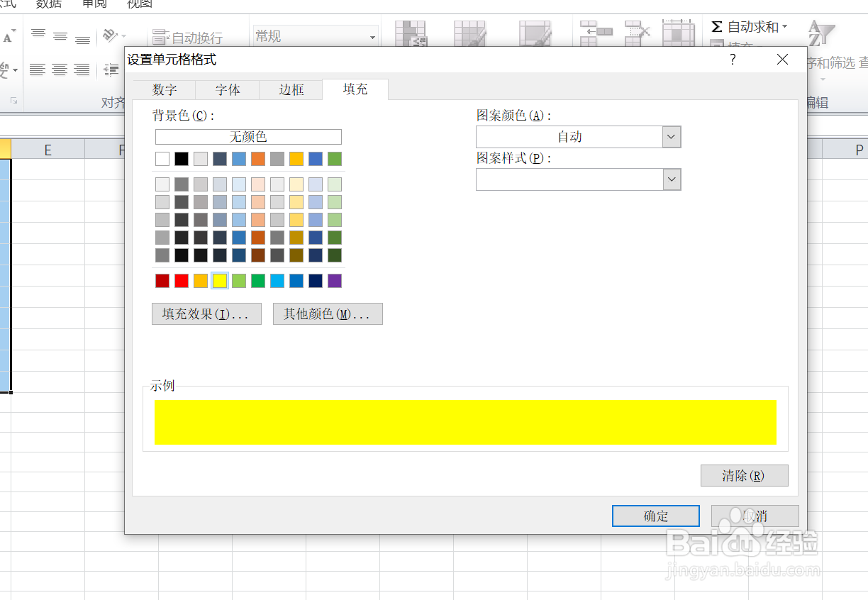This screenshot has width=868, height=600.
Task: Pick the orange swatch in top theme row
Action: tap(258, 159)
